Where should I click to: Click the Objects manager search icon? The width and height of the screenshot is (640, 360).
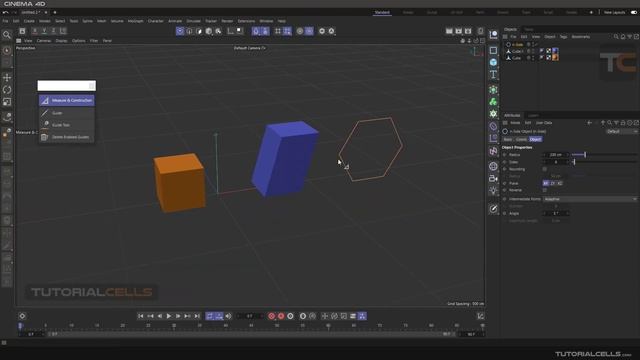click(x=616, y=37)
